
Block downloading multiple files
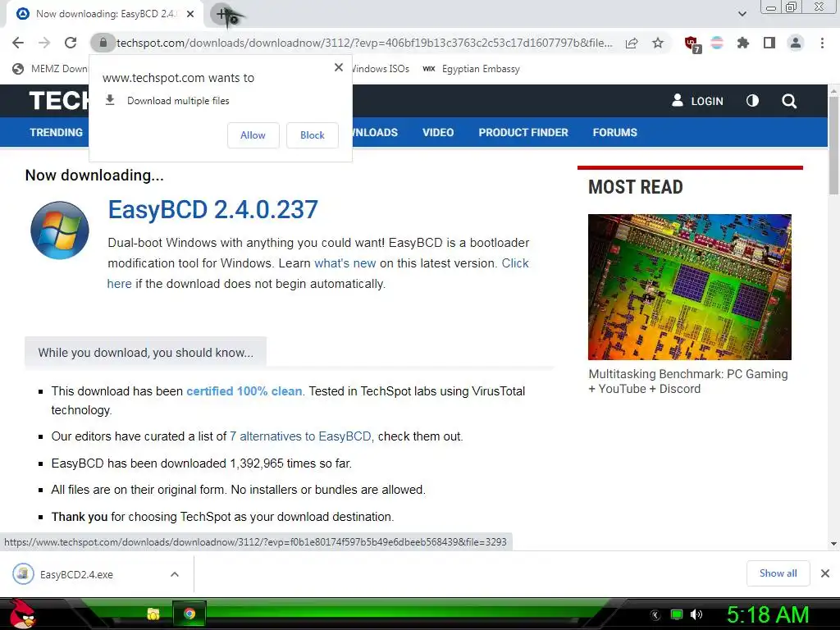313,135
